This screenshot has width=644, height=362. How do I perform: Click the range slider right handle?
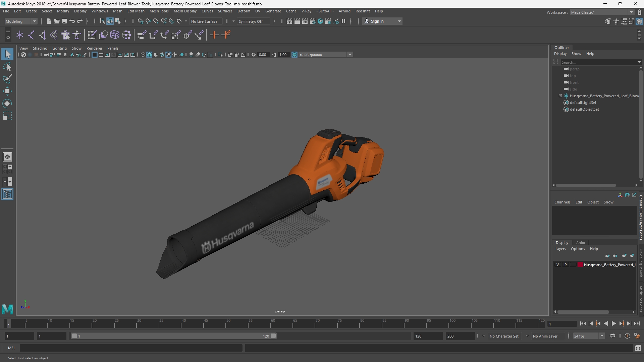click(273, 336)
